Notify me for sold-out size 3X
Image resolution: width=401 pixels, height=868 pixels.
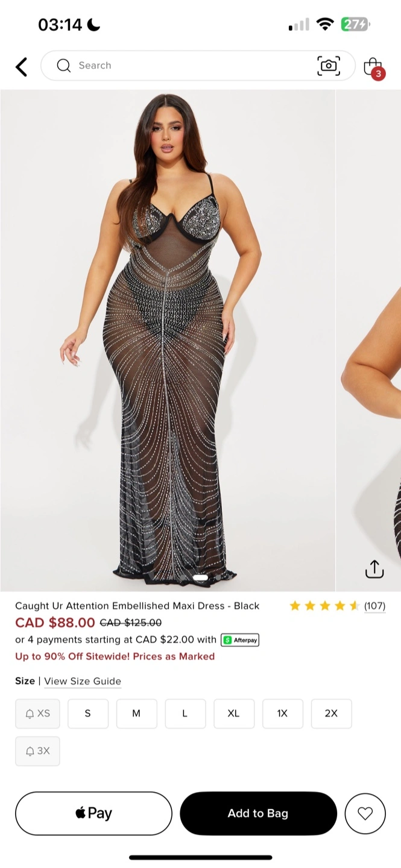(x=37, y=751)
